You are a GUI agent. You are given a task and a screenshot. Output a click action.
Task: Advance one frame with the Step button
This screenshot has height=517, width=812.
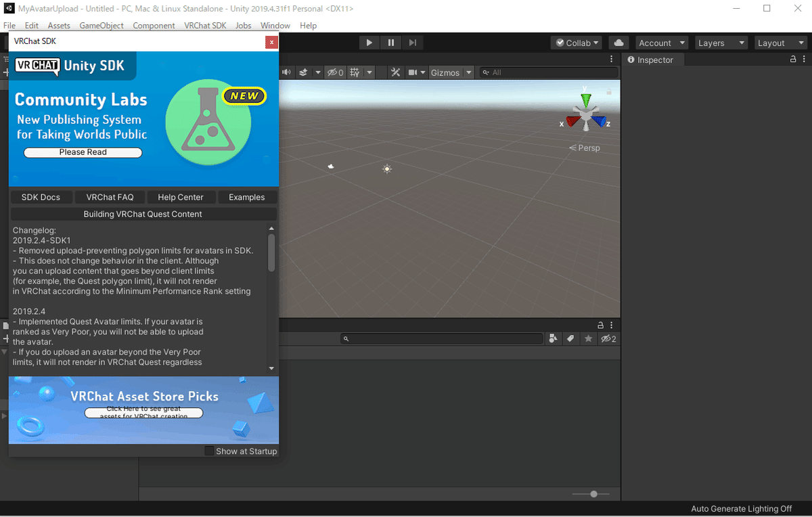pyautogui.click(x=413, y=43)
